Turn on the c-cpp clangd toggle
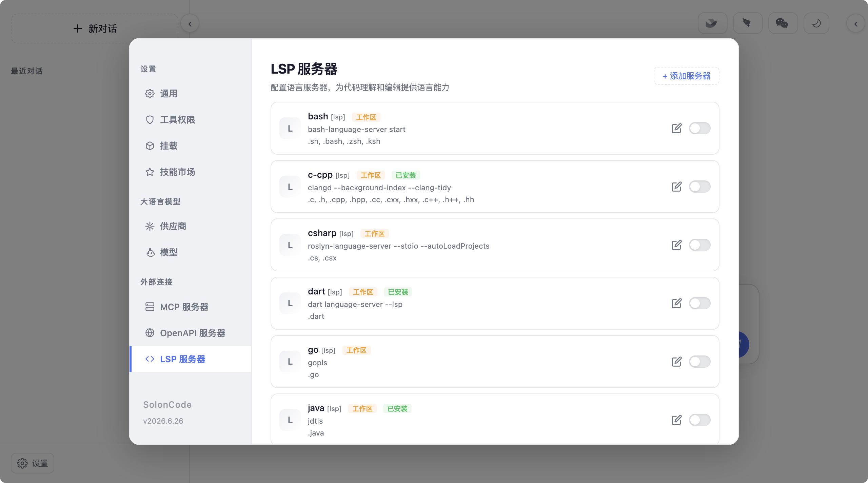868x483 pixels. pos(699,187)
